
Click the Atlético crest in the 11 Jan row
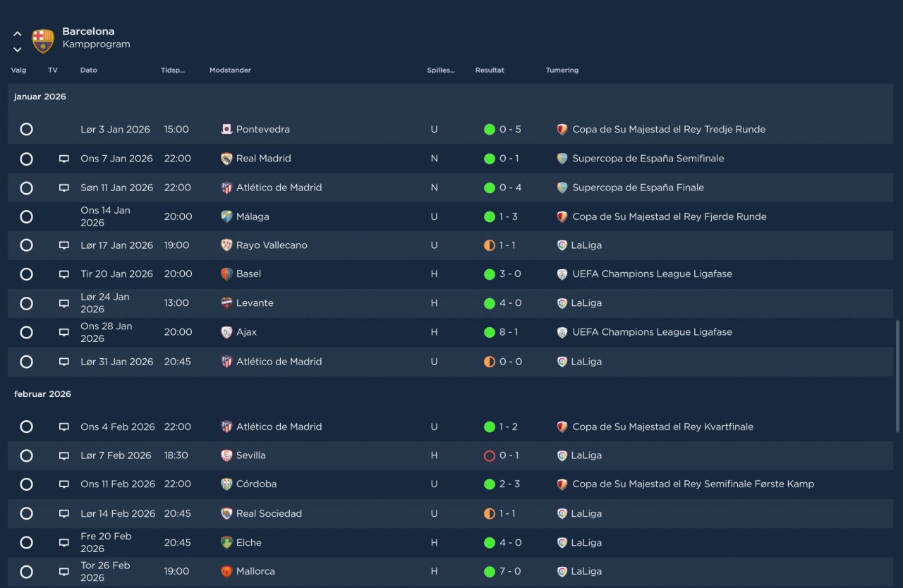[x=226, y=188]
